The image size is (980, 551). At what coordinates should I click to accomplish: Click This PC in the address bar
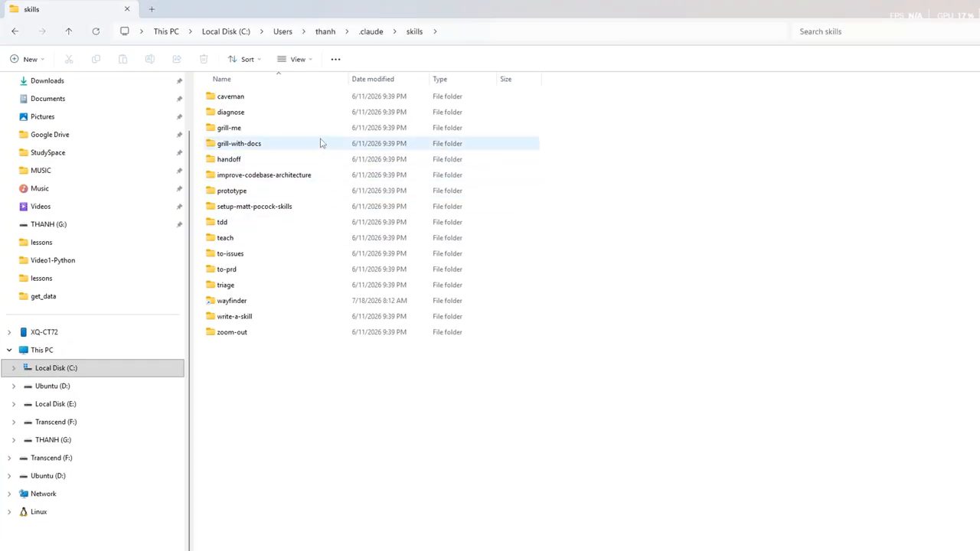(x=166, y=31)
